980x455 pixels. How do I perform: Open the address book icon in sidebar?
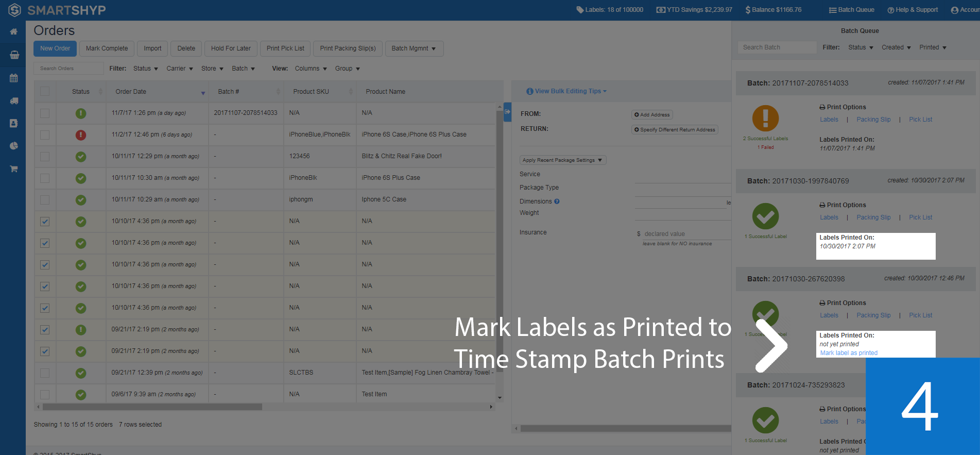point(14,123)
